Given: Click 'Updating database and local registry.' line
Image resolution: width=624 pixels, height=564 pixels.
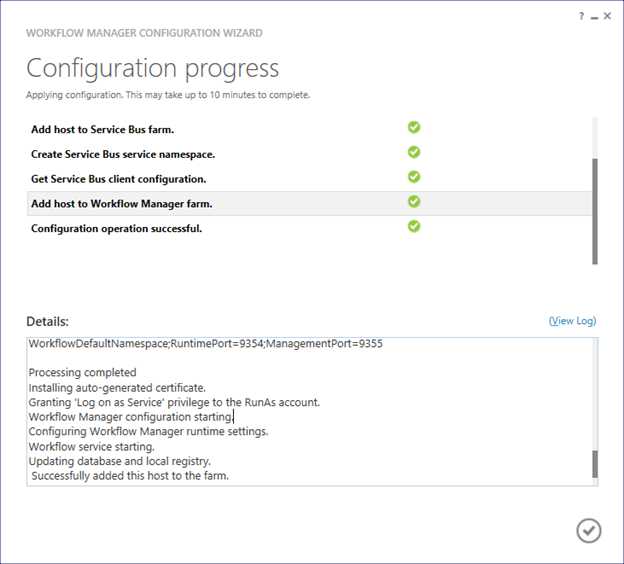Looking at the screenshot, I should (119, 461).
